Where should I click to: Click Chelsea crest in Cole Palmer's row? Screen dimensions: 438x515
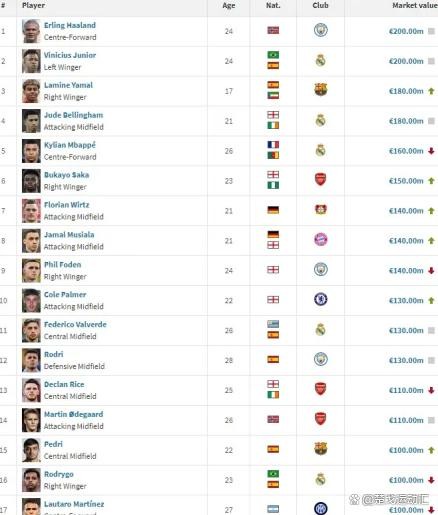[x=321, y=299]
